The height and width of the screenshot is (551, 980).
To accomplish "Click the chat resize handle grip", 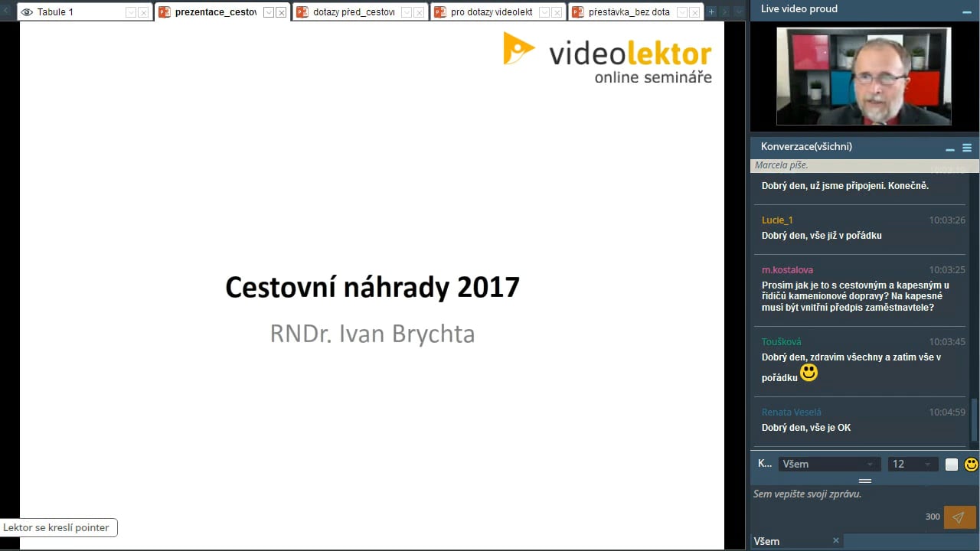I will coord(865,481).
